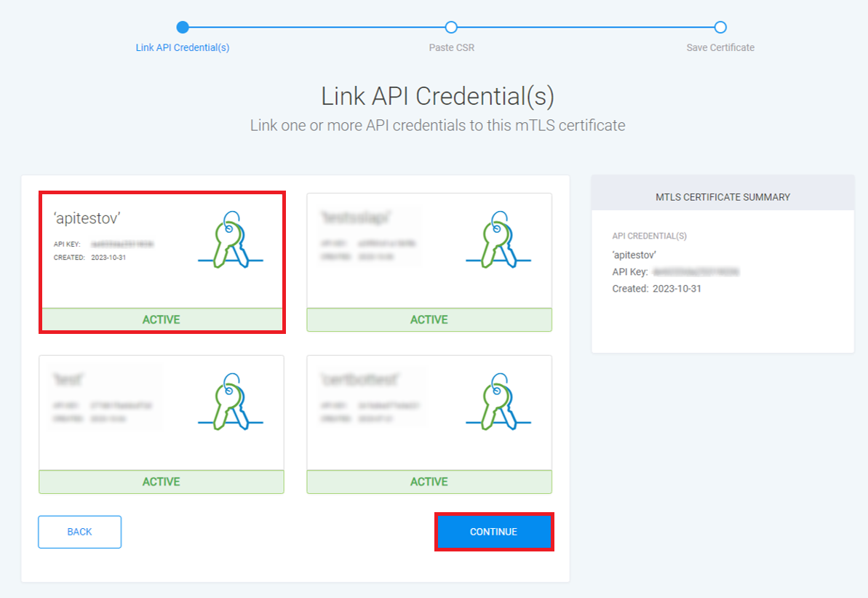868x598 pixels.
Task: Click the ACTIVE status bar on 'apitestov'
Action: pyautogui.click(x=161, y=320)
